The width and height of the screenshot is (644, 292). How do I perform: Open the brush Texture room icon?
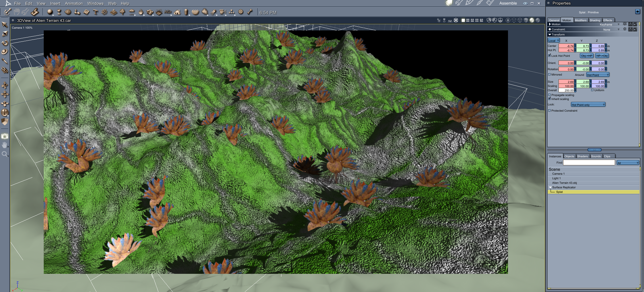pos(480,3)
